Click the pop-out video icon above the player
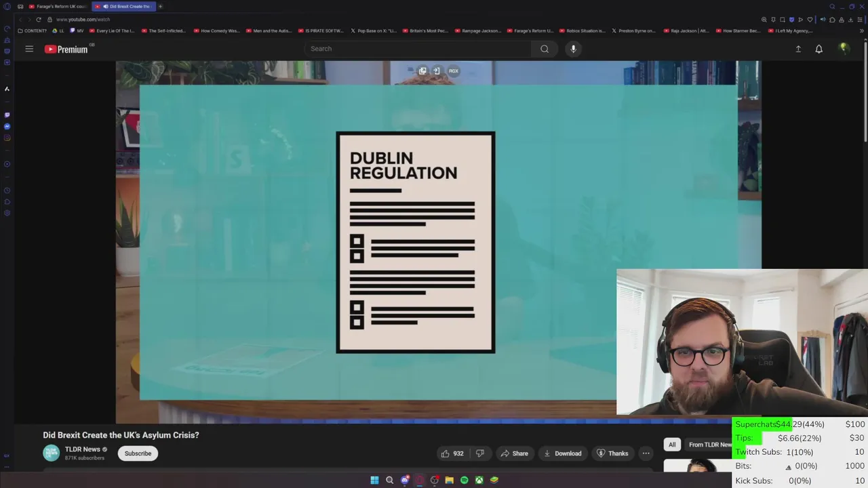The image size is (868, 488). coord(422,70)
